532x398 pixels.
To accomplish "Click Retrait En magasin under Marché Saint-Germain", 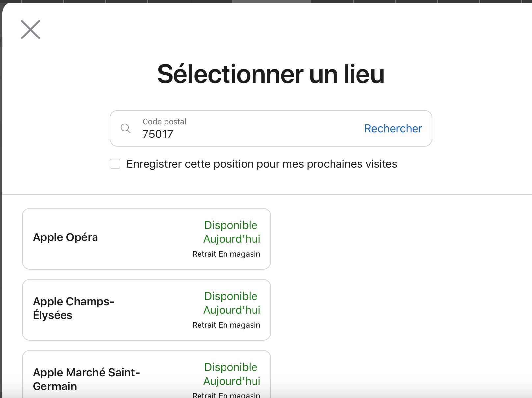I will (226, 395).
